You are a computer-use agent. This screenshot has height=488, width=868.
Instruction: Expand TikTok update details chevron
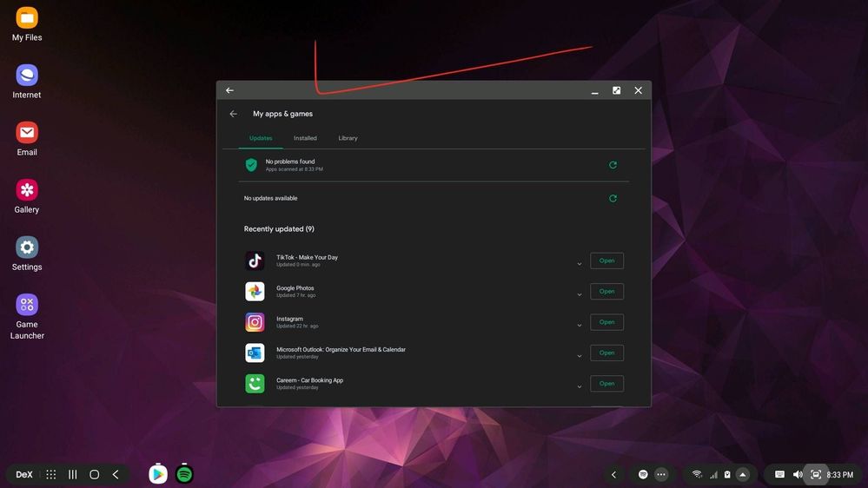579,264
